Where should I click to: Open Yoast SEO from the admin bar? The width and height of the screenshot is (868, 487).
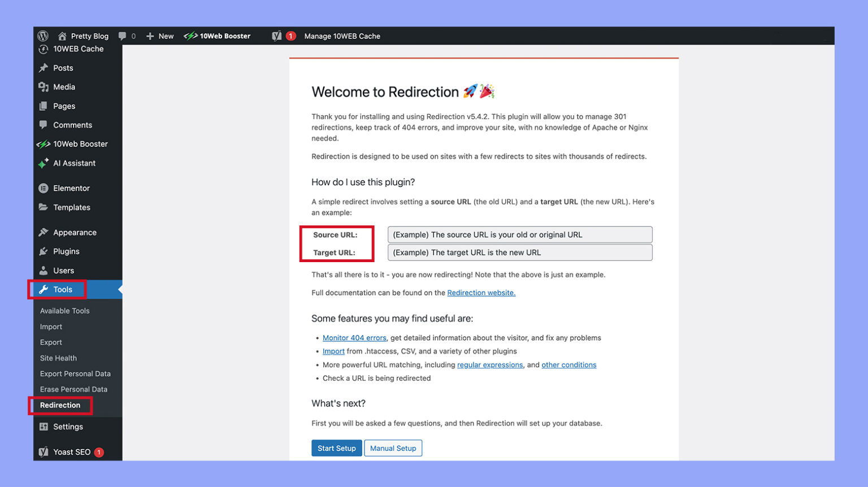pos(276,36)
